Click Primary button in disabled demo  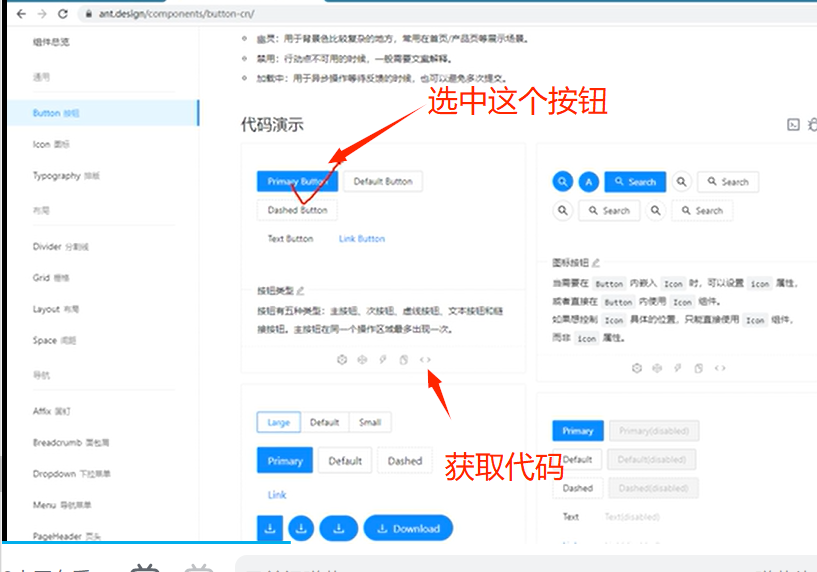click(578, 431)
